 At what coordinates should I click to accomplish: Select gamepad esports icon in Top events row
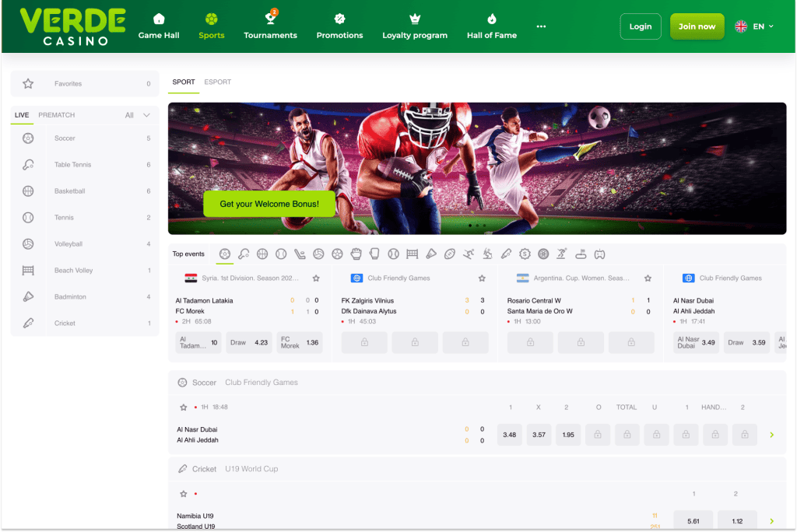[x=600, y=254]
